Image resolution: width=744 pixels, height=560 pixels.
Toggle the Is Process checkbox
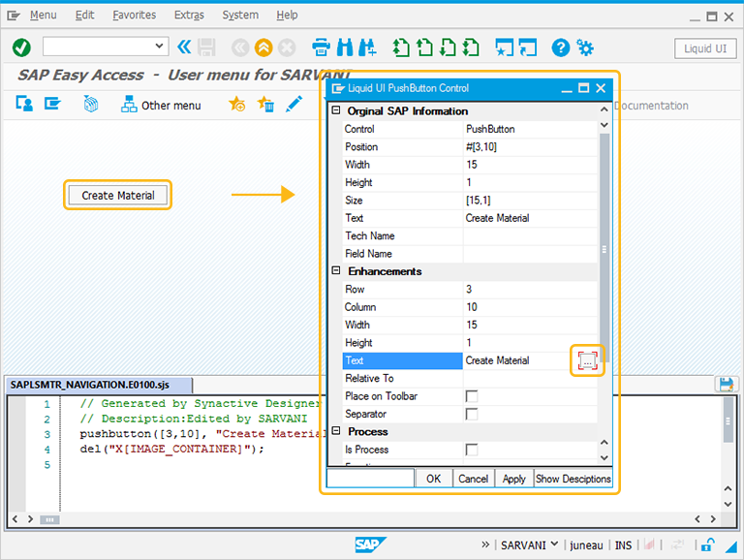click(472, 450)
